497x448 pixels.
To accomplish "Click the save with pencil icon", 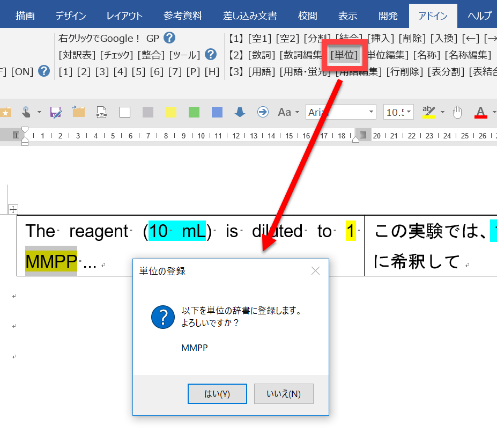I will 56,112.
